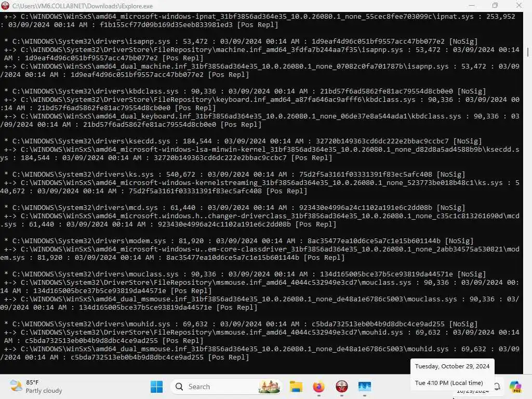Click the 'System32\drivers\mouhid.sys' line
Image resolution: width=532 pixels, height=399 pixels.
click(241, 324)
